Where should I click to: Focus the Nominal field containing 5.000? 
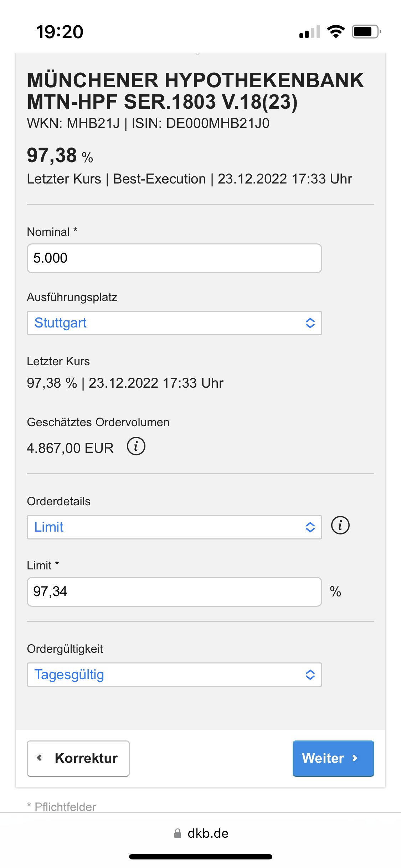coord(174,258)
